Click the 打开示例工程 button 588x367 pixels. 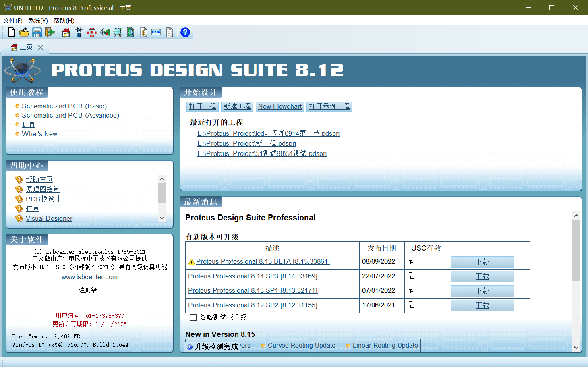click(329, 106)
